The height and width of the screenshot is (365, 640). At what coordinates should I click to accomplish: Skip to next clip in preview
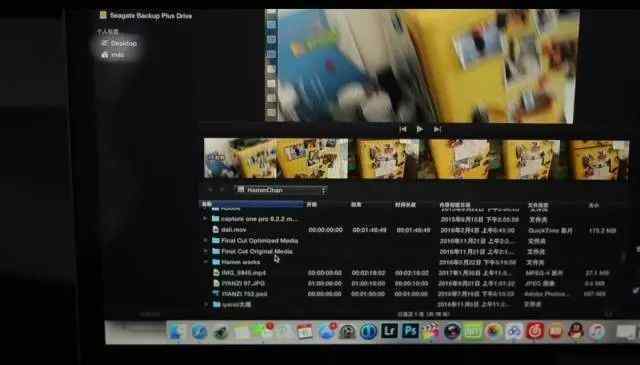tap(437, 129)
